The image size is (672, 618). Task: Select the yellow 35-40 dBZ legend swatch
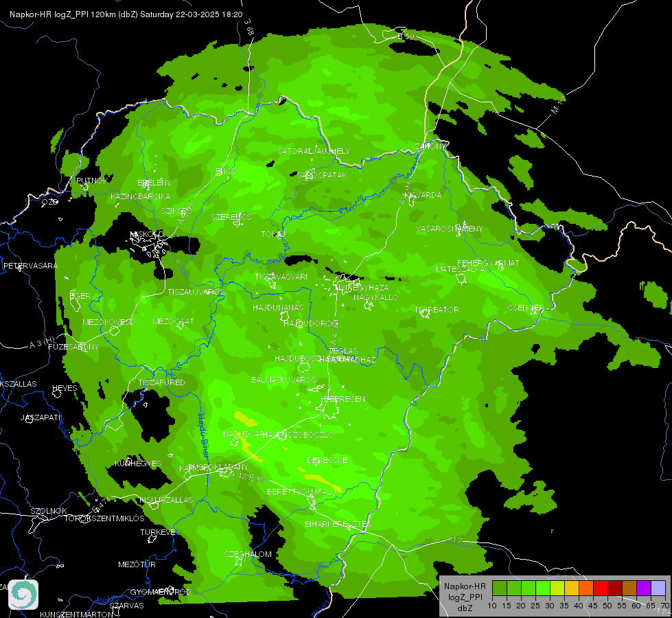572,588
